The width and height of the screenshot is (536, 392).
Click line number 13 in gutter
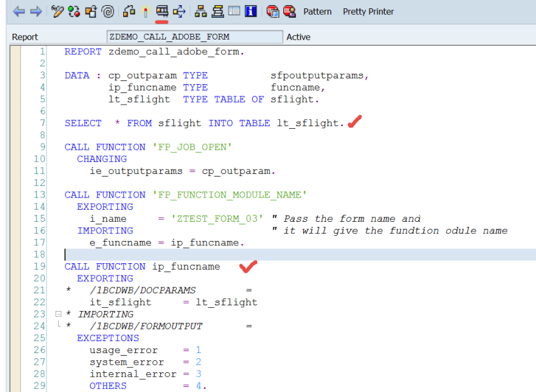point(40,195)
